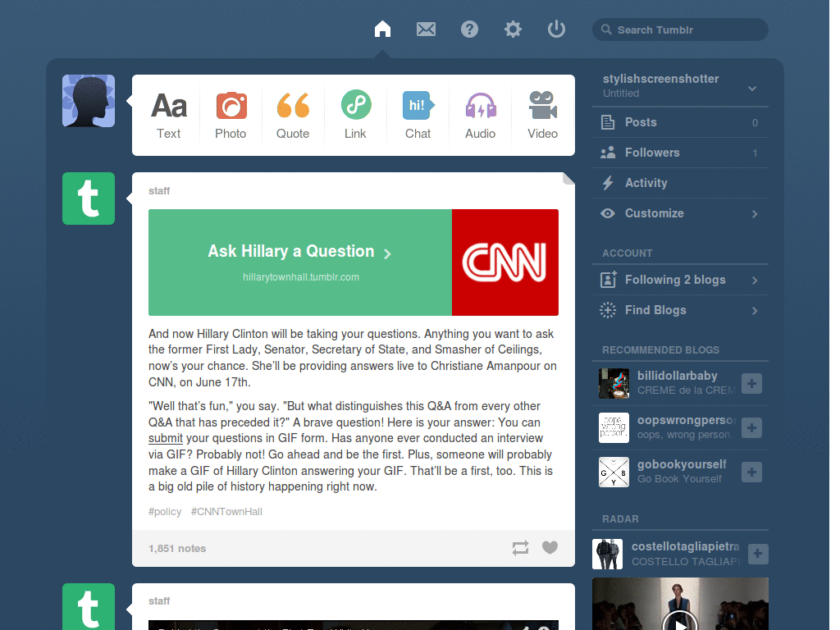Click costellotagliapietra avatar thumbnail
Screen dimensions: 840x630
tap(608, 554)
